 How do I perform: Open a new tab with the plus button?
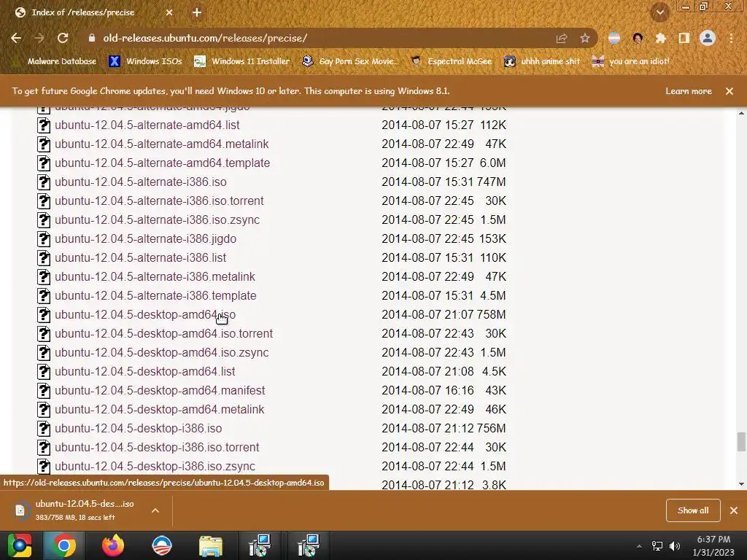coord(197,12)
